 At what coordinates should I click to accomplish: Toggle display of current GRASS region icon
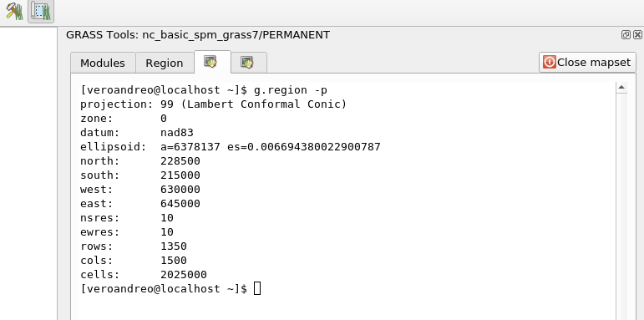pyautogui.click(x=41, y=11)
